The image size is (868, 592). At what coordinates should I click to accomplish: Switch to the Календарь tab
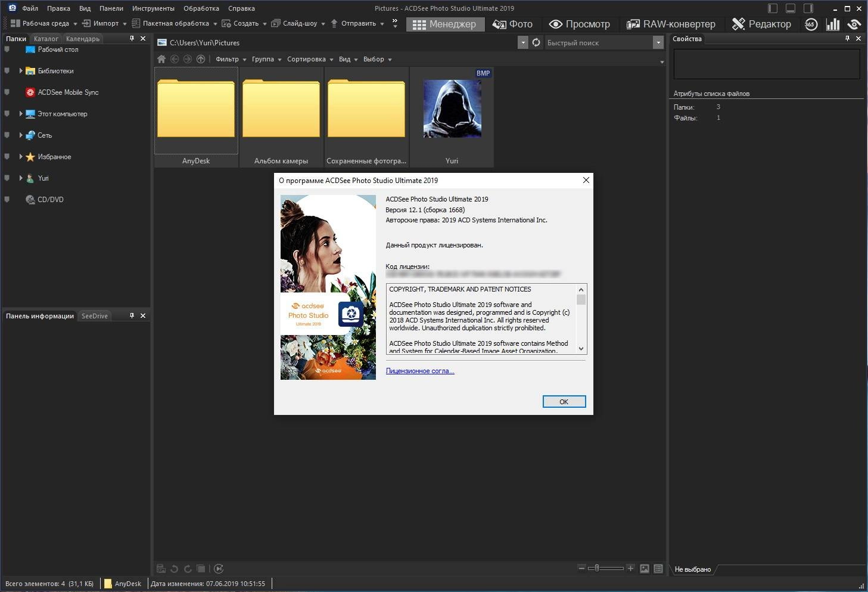pos(83,39)
